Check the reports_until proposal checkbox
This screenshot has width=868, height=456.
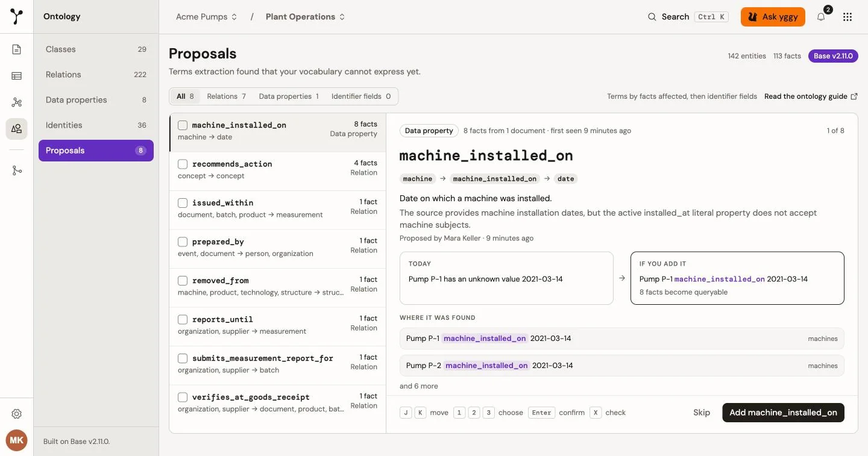click(183, 319)
